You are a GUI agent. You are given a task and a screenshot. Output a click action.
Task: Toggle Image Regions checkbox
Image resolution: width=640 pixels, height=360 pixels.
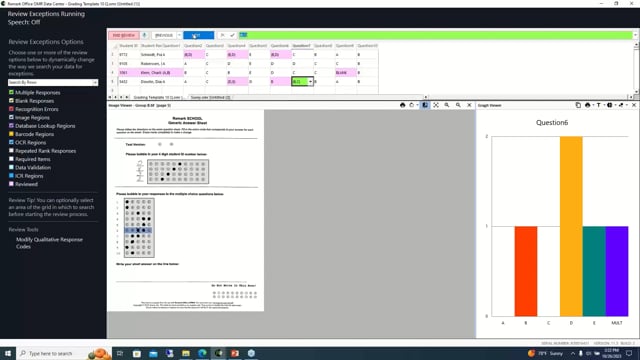(x=11, y=117)
